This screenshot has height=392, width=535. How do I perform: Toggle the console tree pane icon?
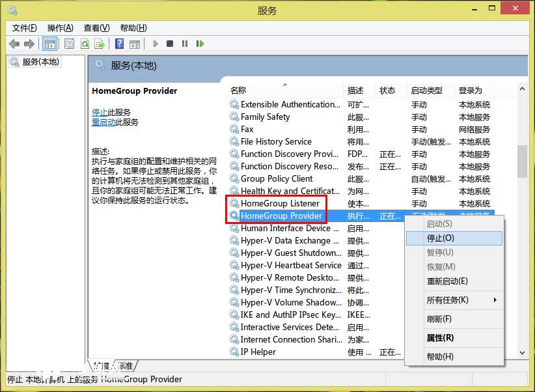tap(49, 44)
